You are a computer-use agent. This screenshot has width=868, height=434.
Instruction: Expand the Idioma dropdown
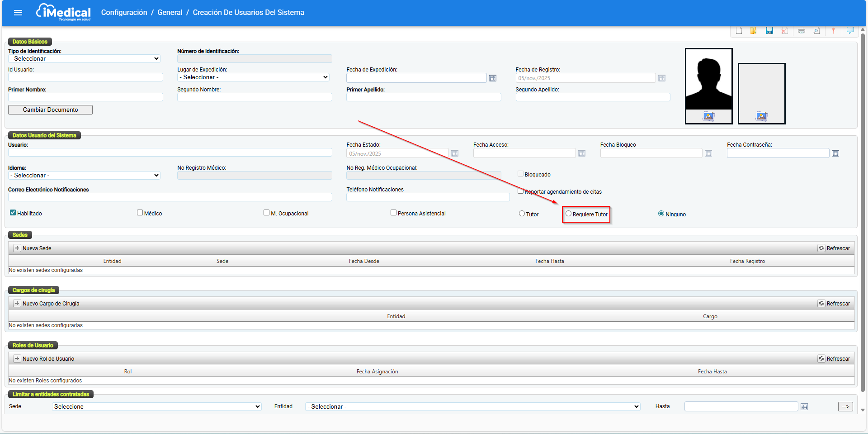(x=85, y=176)
